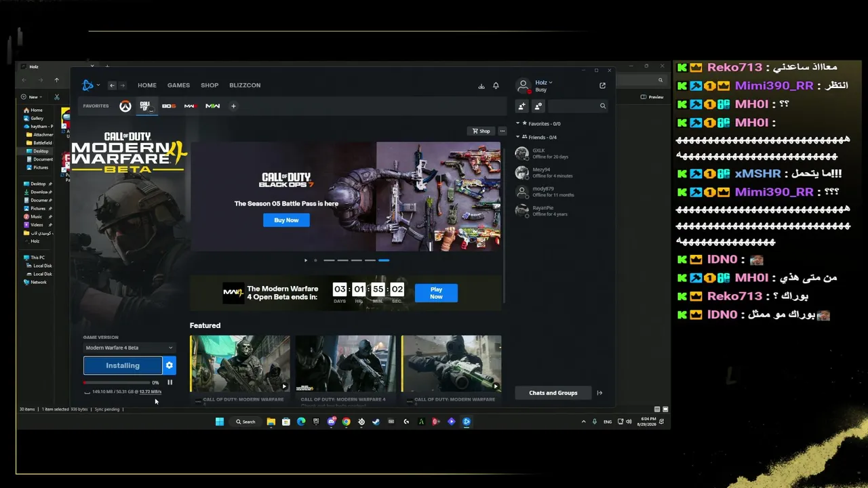This screenshot has height=488, width=868.
Task: Select the MWIII game icon in Favorites
Action: (191, 106)
